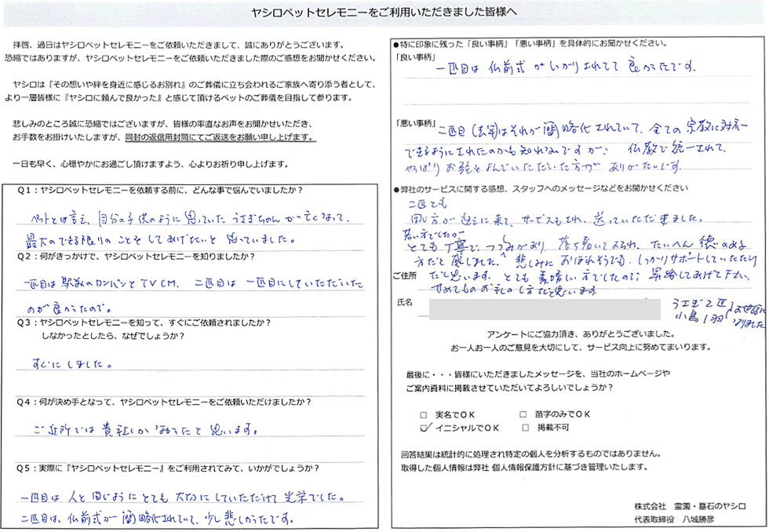Click inside the Q4 answer box
769x532 pixels.
click(195, 430)
